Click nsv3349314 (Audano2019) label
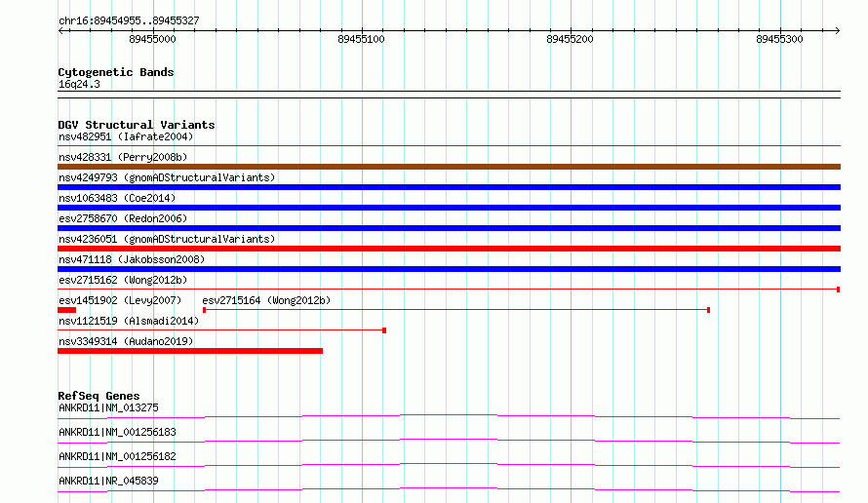The width and height of the screenshot is (868, 503). [126, 341]
